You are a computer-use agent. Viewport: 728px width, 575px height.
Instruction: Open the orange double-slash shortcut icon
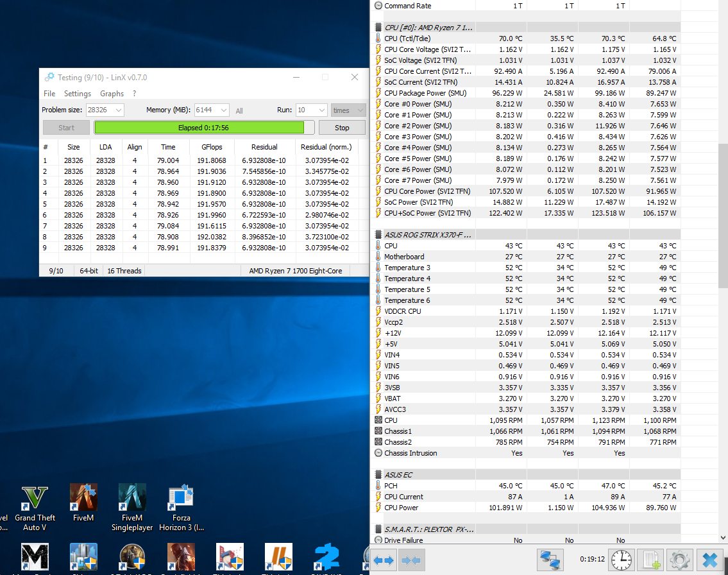point(278,557)
